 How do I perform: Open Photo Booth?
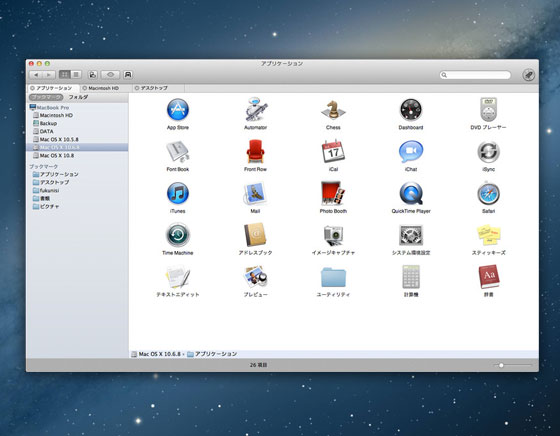coord(333,193)
